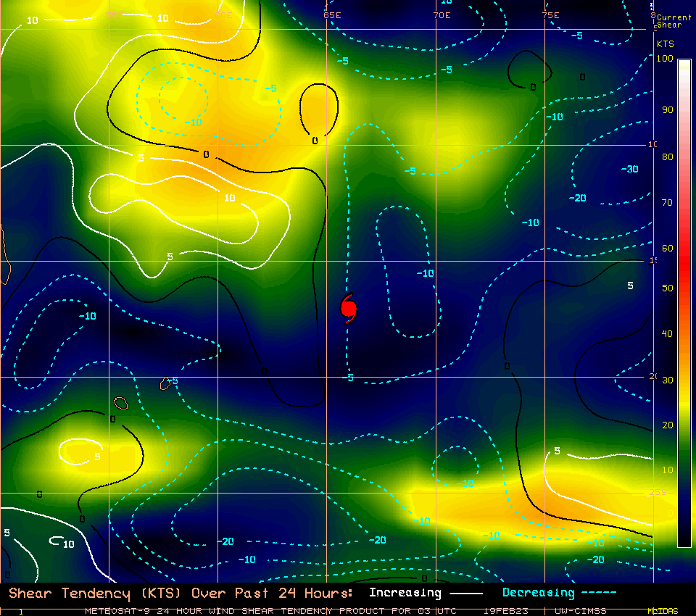This screenshot has width=696, height=616.
Task: Select the Increasing legend label
Action: coord(405,593)
